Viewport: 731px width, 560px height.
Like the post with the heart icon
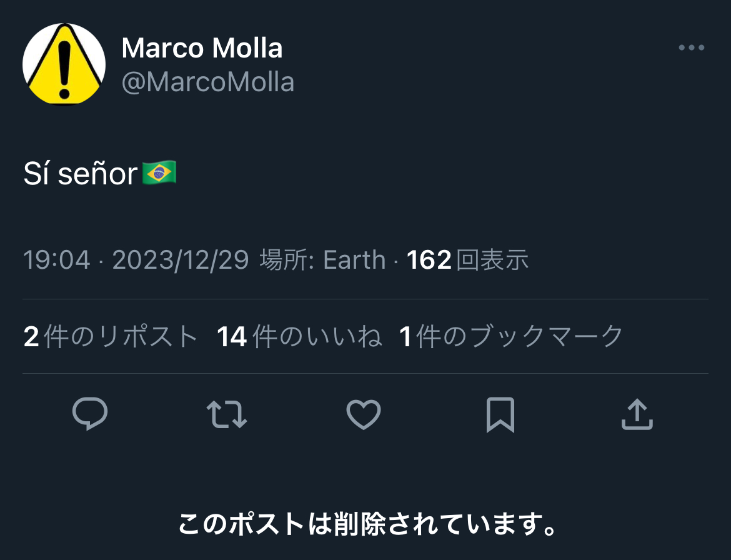(x=363, y=414)
